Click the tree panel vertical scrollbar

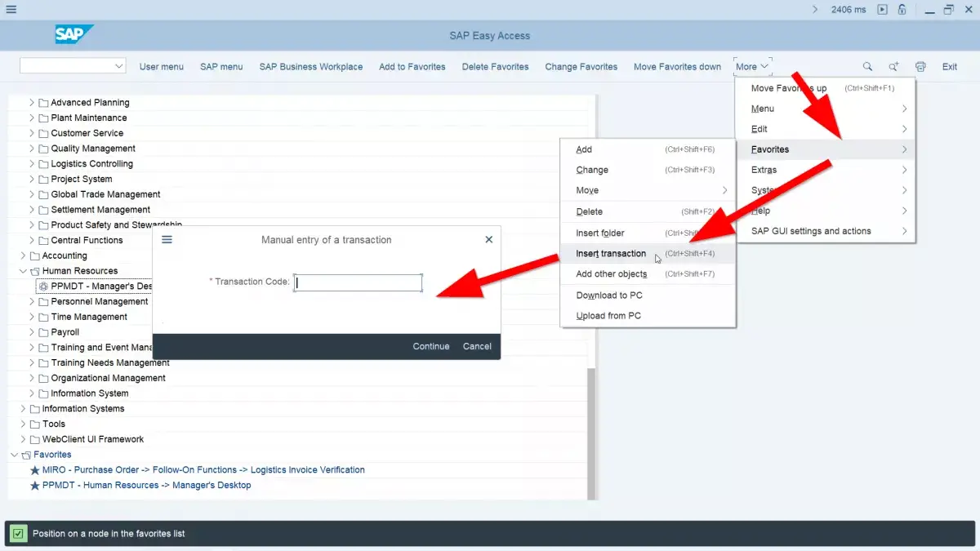click(x=592, y=433)
